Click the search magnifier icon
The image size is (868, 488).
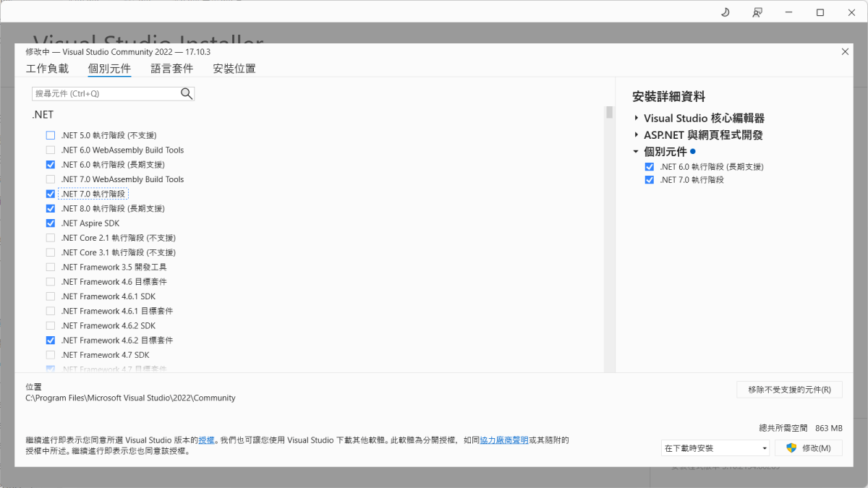[187, 93]
